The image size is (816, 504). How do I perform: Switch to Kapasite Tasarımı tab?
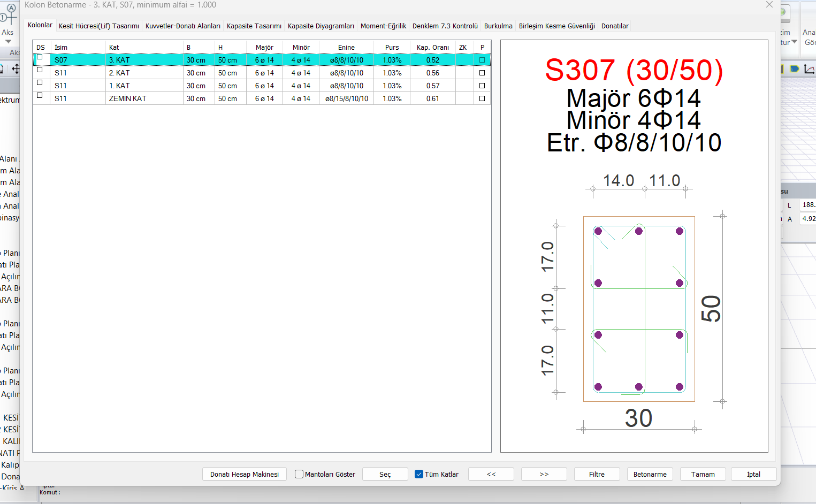(x=254, y=26)
